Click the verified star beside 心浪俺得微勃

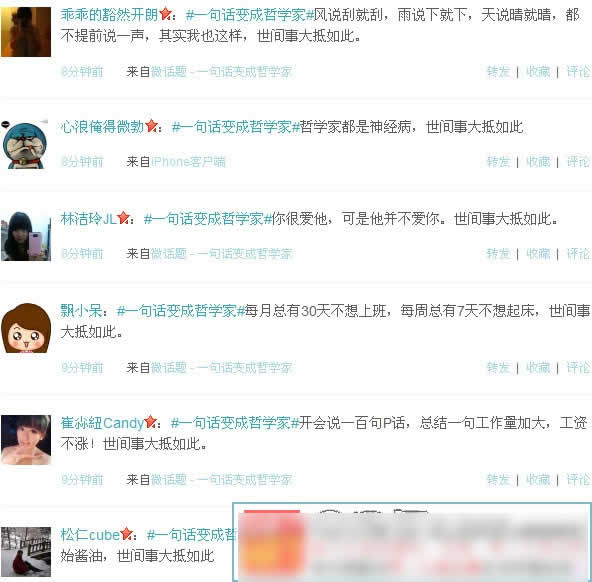point(151,126)
